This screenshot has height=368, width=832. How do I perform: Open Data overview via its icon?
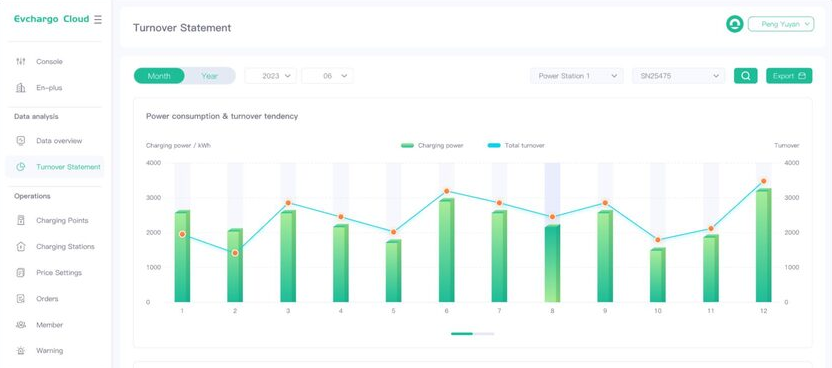[21, 141]
